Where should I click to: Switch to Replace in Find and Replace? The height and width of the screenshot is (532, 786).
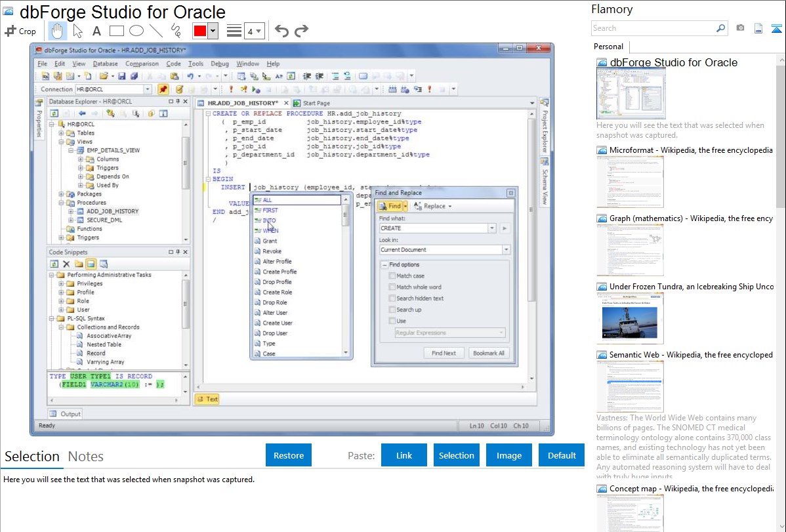432,206
